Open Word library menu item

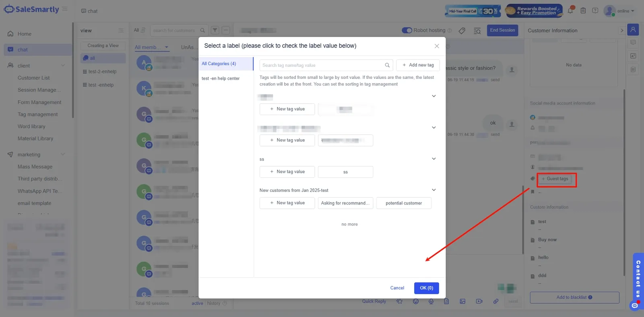coord(31,126)
